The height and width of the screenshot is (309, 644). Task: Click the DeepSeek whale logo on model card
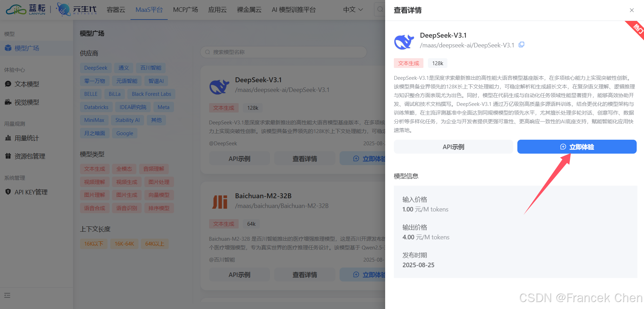coord(219,86)
